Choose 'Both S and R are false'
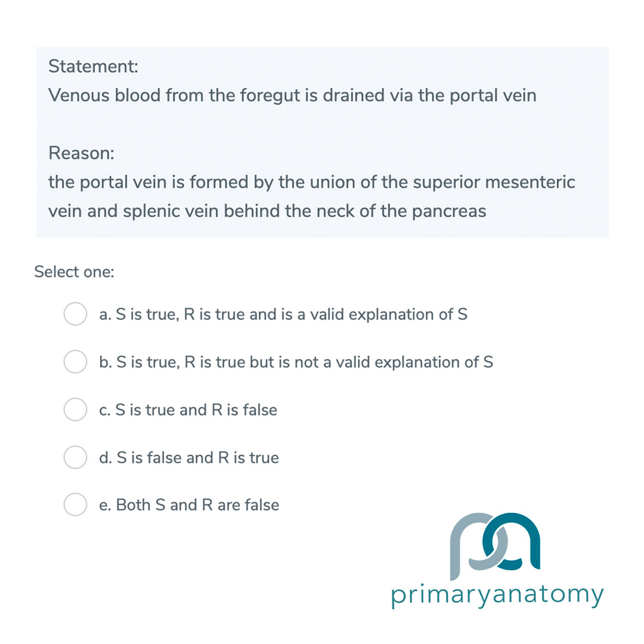Screen dimensions: 644x644 tap(189, 504)
